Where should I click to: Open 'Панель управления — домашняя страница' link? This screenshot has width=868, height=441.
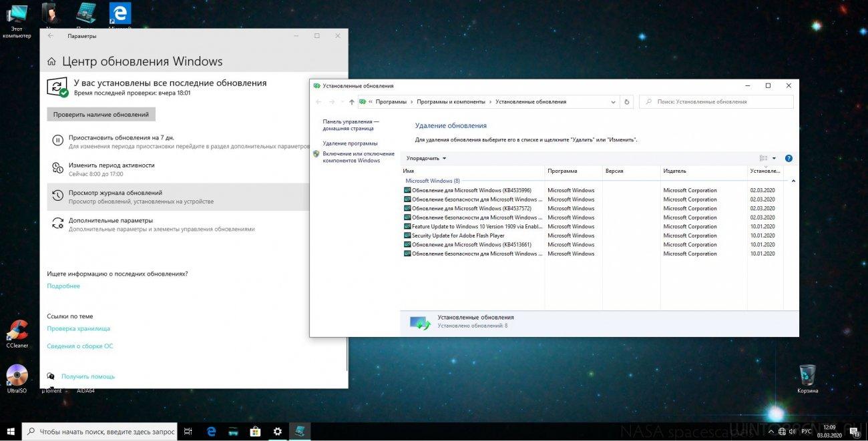(x=351, y=125)
